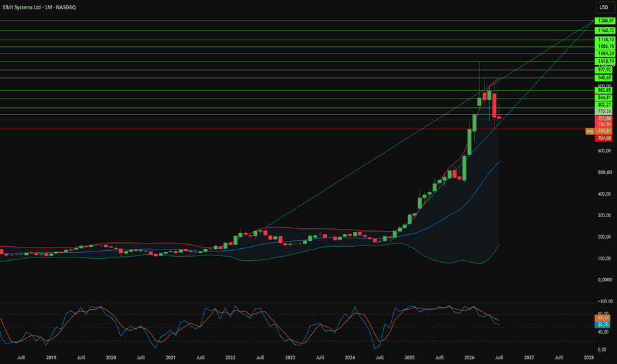Select the 844,81 green price label

pos(604,97)
